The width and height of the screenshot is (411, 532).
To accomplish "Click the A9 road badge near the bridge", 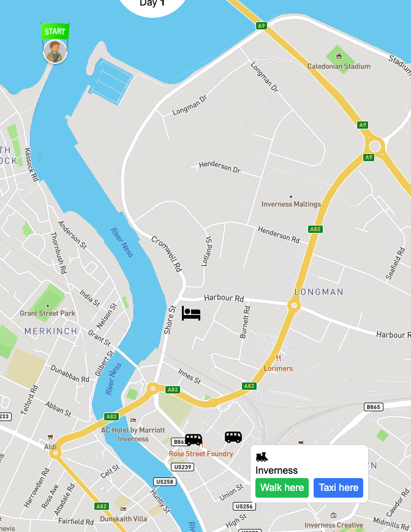I will point(261,26).
